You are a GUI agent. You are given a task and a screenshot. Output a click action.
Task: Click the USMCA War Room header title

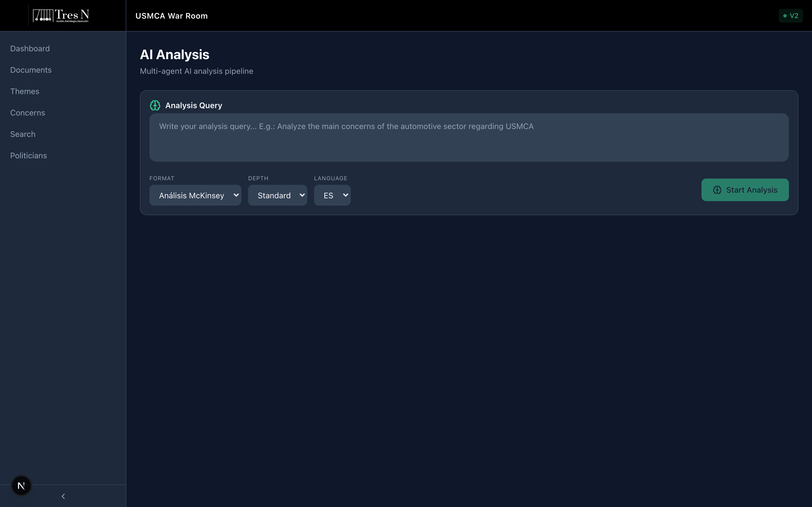tap(171, 15)
